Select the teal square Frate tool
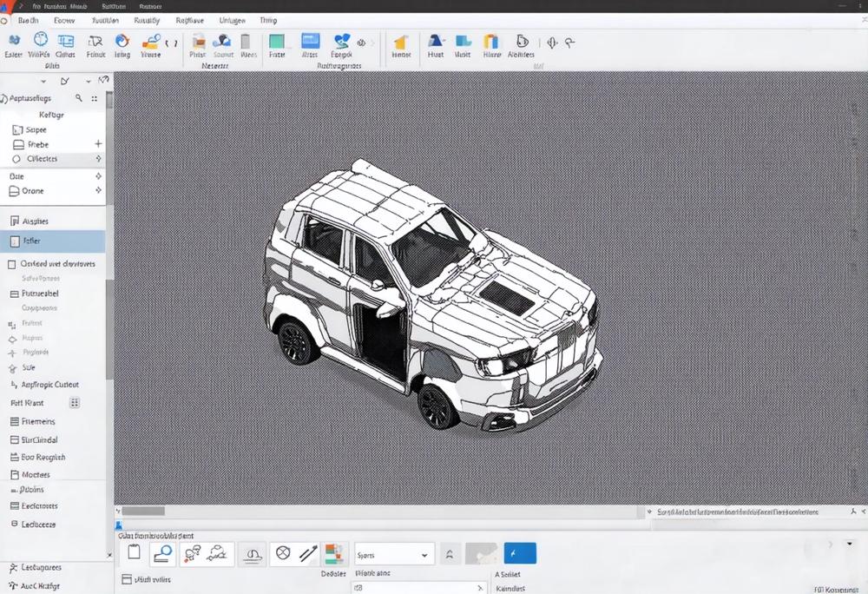 (x=277, y=42)
